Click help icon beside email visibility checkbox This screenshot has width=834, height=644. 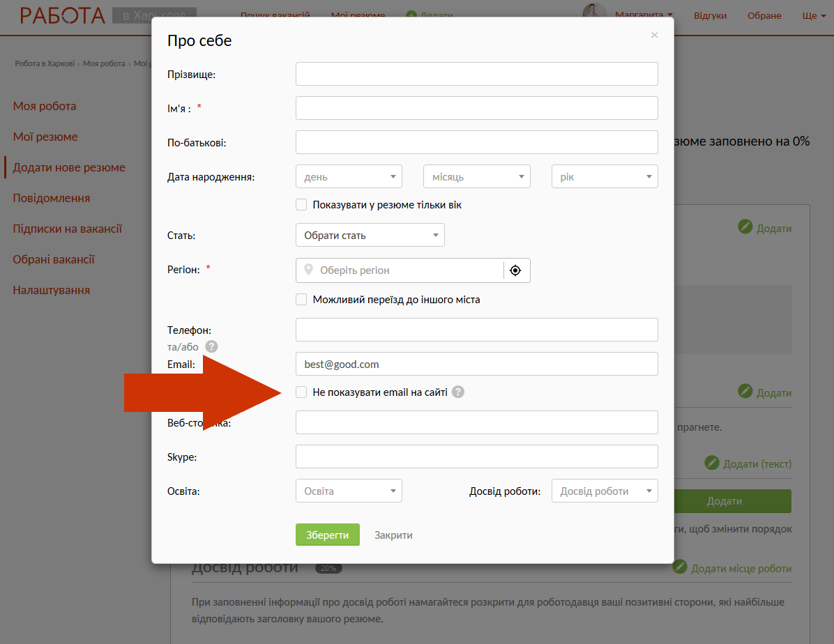457,392
